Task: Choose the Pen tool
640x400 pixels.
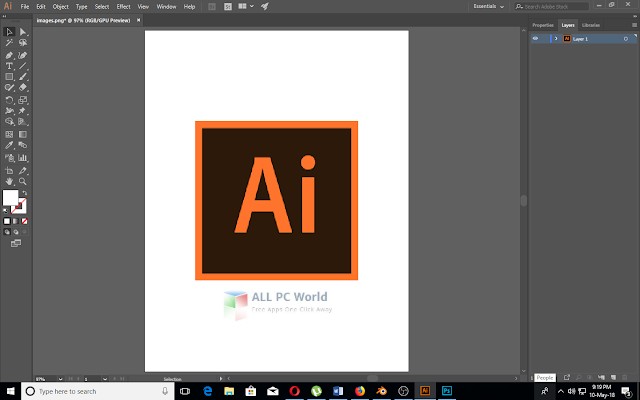Action: pos(9,54)
